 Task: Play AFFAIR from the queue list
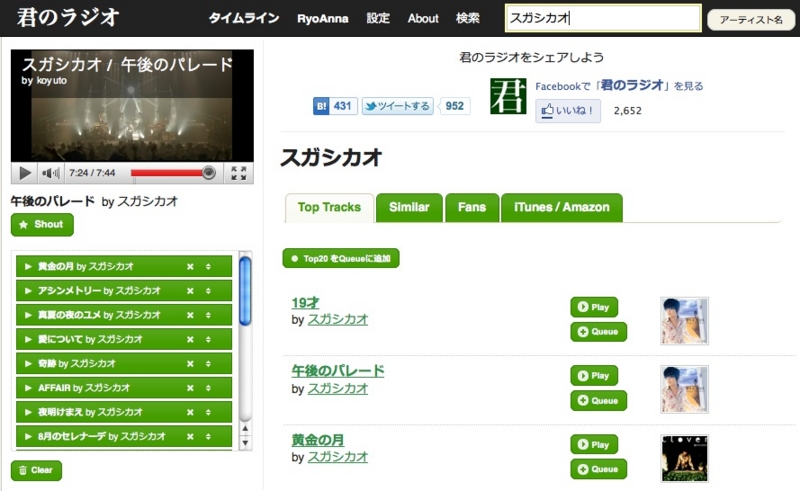point(28,388)
